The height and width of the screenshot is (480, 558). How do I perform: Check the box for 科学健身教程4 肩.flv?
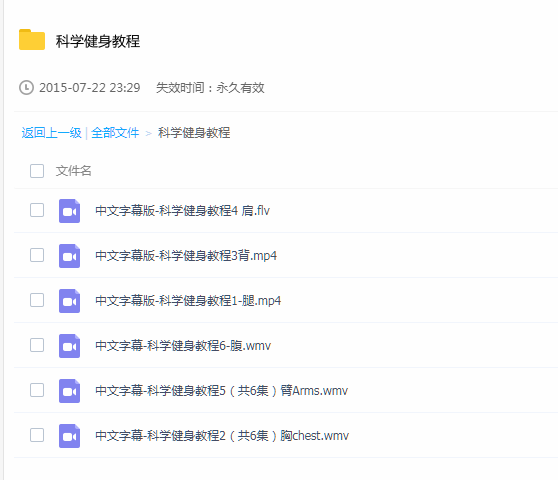[37, 210]
